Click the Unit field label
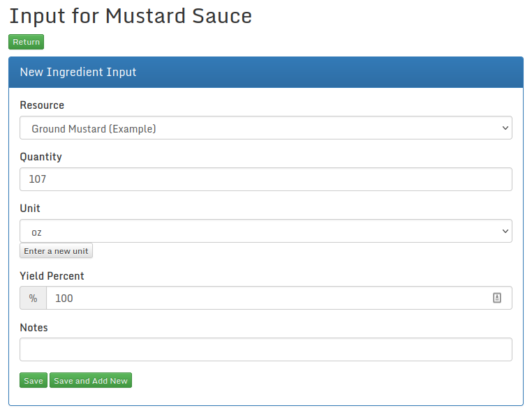The image size is (532, 415). [x=30, y=209]
